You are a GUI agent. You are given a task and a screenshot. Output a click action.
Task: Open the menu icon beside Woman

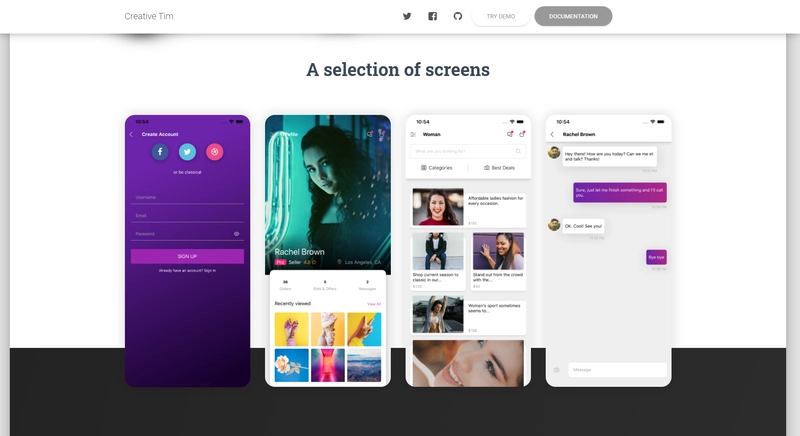pos(413,135)
